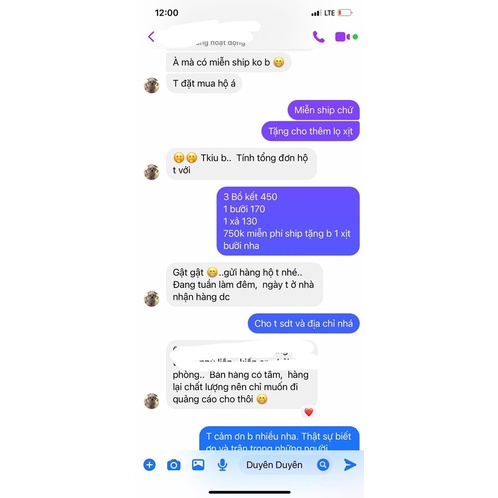Select the "Tặng cho thêm lọ xịt" bubble
This screenshot has width=498, height=498.
(x=310, y=131)
